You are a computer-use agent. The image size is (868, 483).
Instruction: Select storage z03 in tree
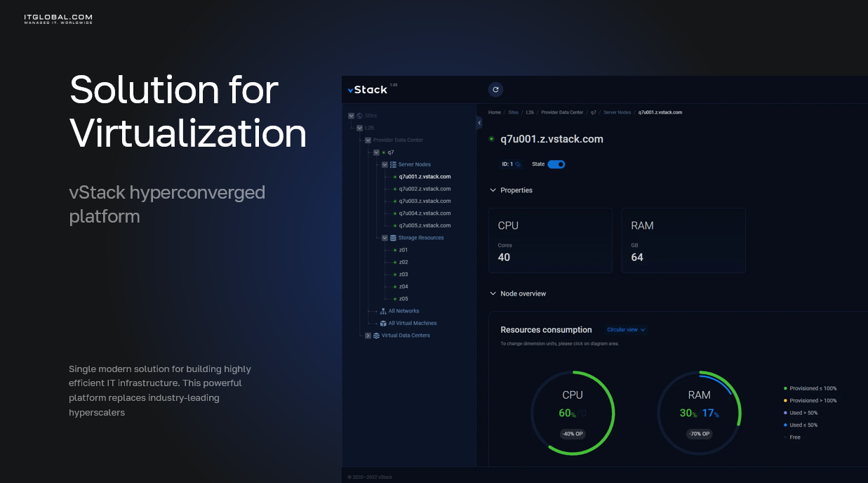click(403, 274)
